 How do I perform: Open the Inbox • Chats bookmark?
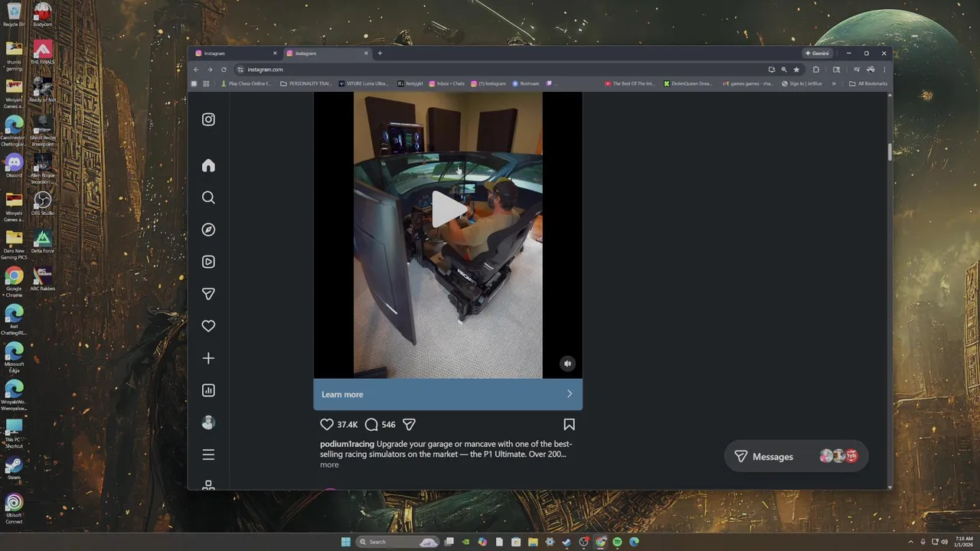(x=446, y=83)
